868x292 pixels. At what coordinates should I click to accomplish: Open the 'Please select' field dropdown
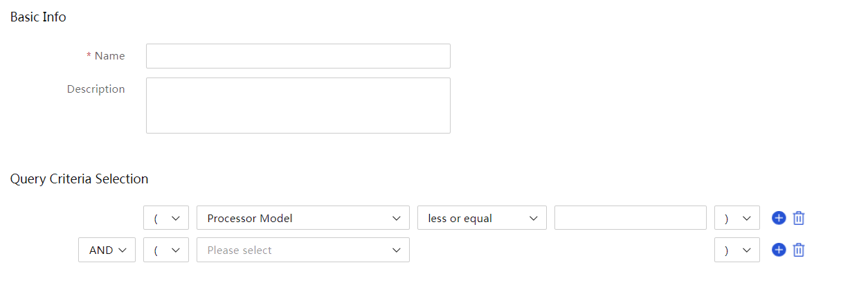pos(303,250)
